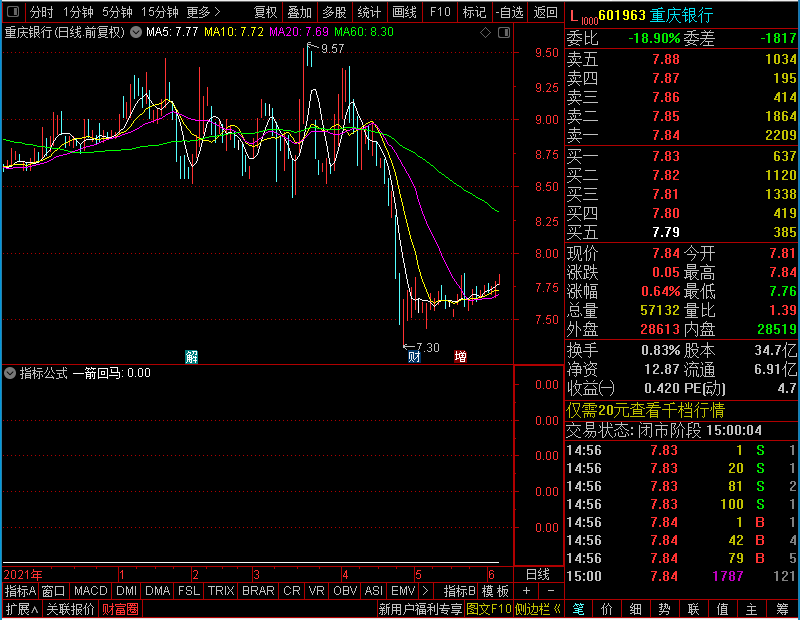Switch chart to 分时 intraday view
Screen dimensions: 800x620
click(41, 12)
